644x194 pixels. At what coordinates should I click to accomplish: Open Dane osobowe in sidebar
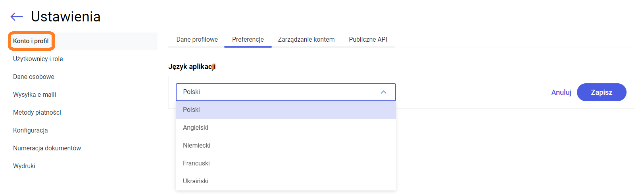34,77
